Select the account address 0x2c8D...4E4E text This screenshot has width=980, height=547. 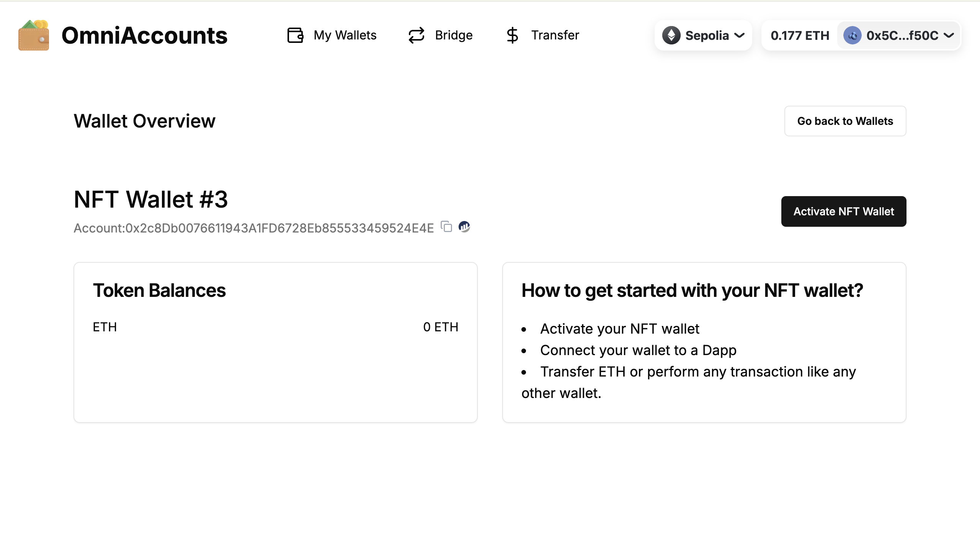tap(280, 228)
